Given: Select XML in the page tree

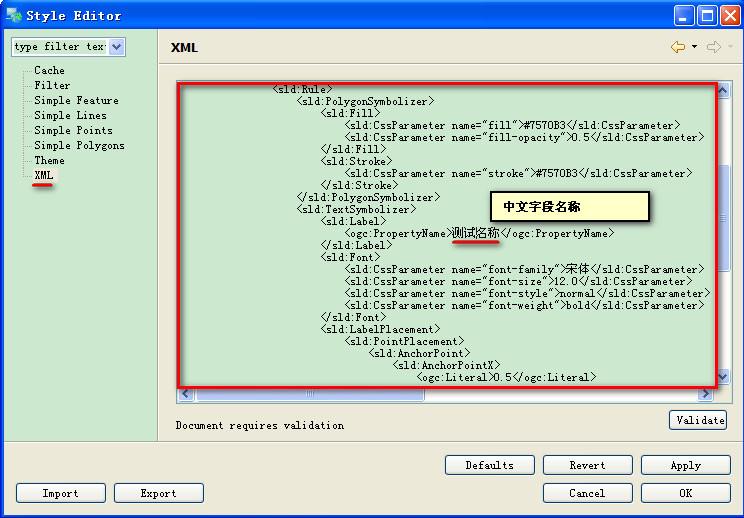Looking at the screenshot, I should point(44,176).
